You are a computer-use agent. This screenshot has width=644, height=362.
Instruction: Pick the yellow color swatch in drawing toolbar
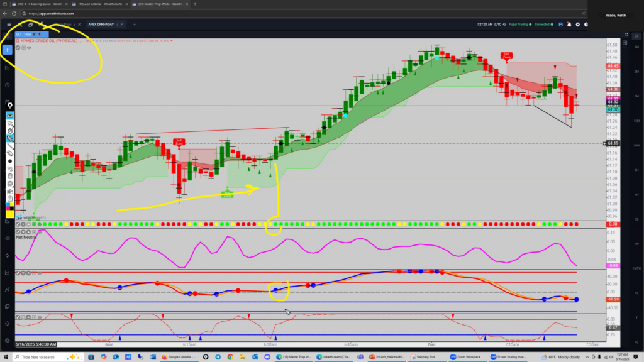10,214
